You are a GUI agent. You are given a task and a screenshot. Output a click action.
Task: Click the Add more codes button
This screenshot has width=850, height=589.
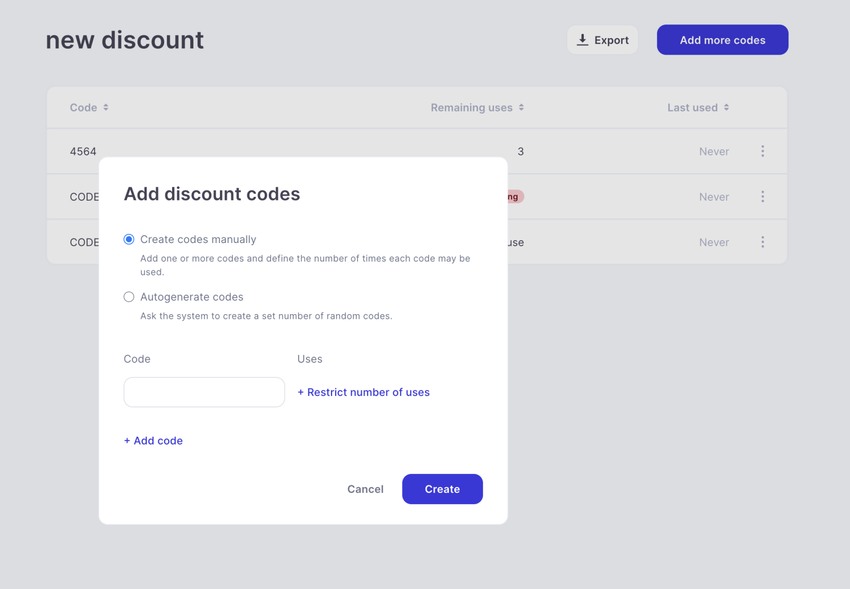(x=723, y=40)
